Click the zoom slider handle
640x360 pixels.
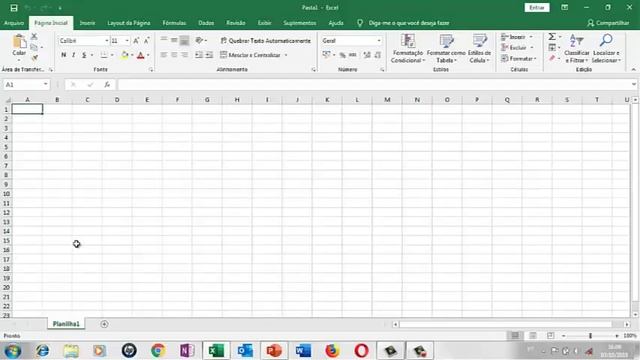[590, 336]
